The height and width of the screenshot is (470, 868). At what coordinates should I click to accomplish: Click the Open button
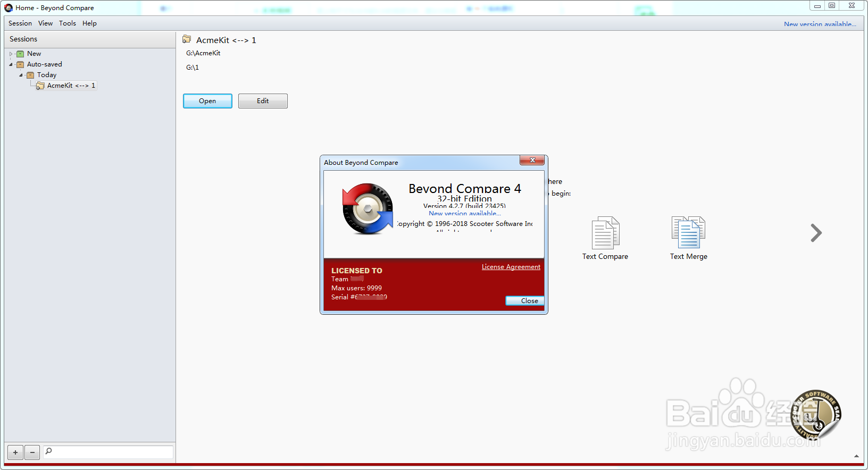(x=207, y=101)
